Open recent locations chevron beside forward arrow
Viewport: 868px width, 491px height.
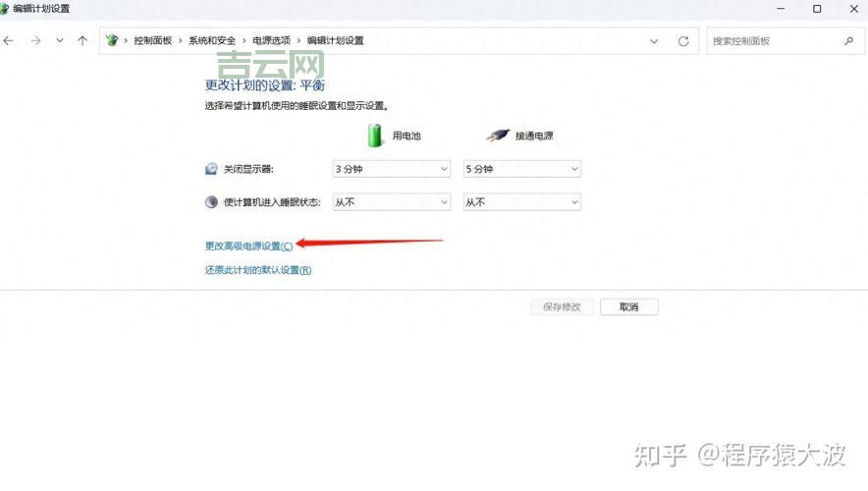click(x=59, y=41)
